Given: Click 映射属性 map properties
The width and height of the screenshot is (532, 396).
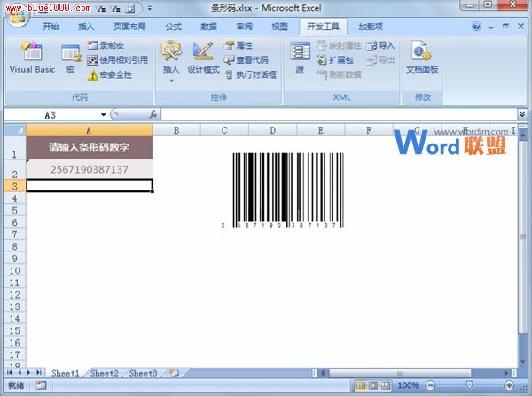Looking at the screenshot, I should click(339, 45).
